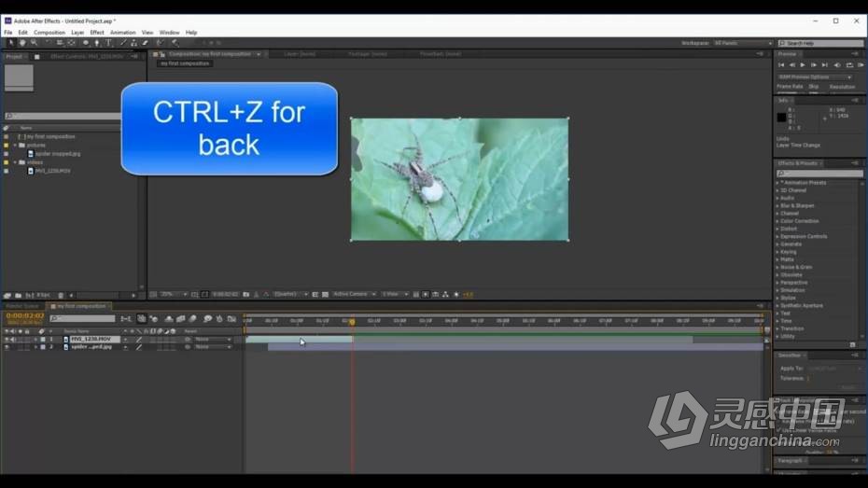Select the Puppet Pin tool

click(175, 43)
